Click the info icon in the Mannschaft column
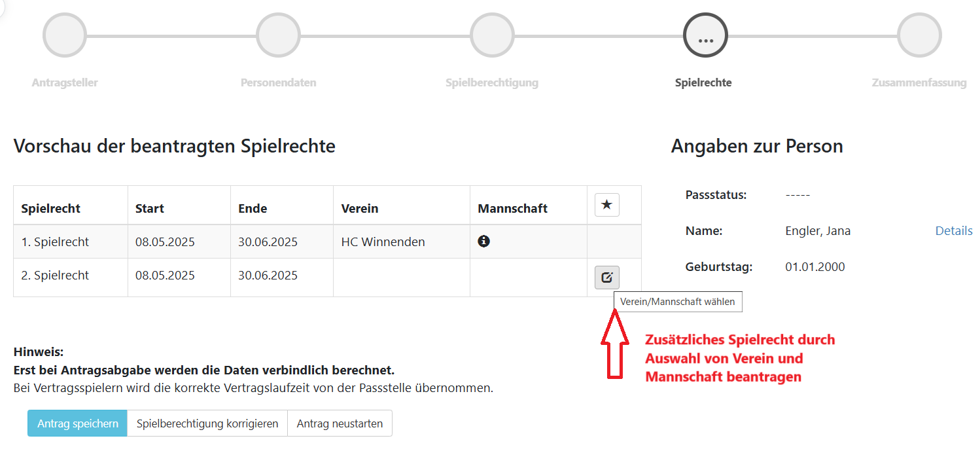 (x=483, y=242)
